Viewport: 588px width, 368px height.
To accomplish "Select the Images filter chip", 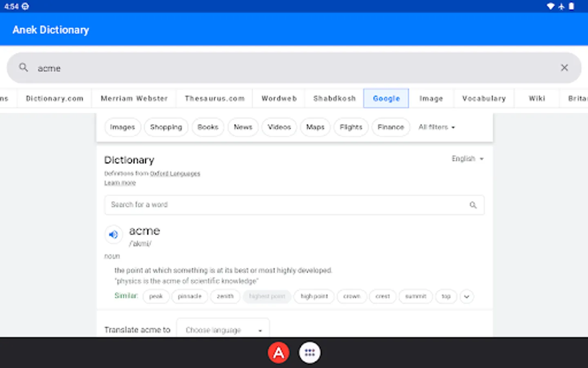I will (x=122, y=127).
